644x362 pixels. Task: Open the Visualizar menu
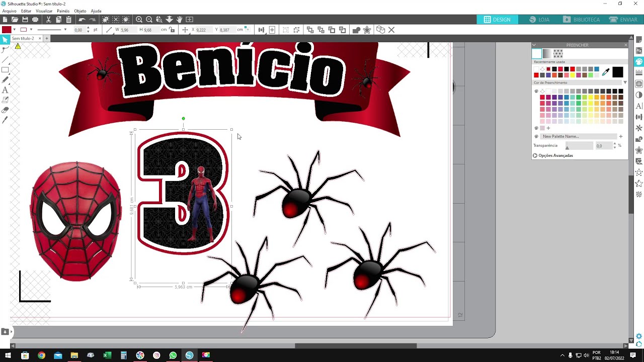click(44, 11)
